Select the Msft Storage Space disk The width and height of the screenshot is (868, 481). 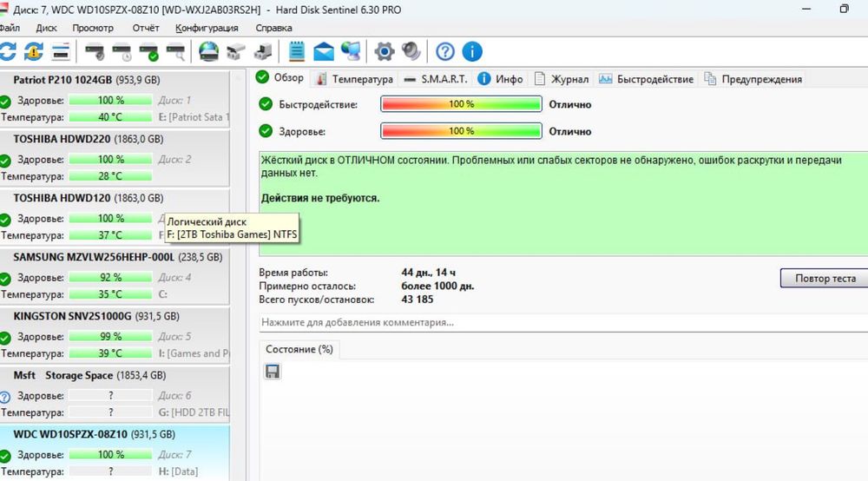[x=115, y=394]
